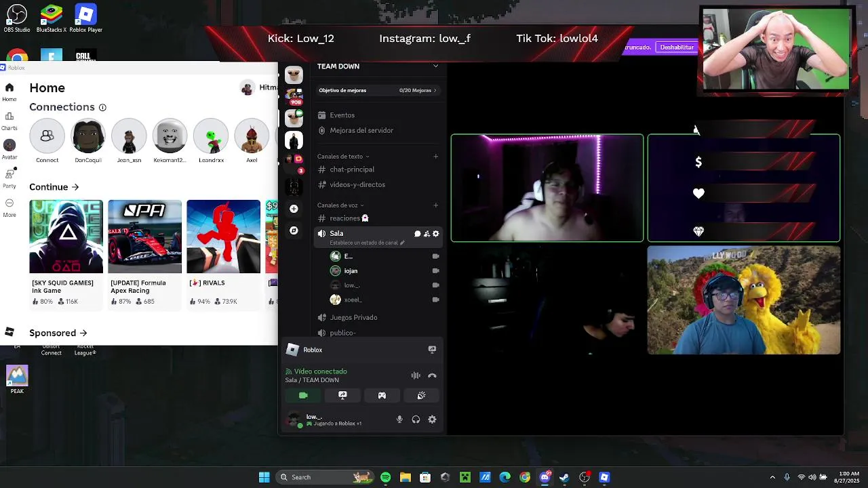Click taskbar Search box

pyautogui.click(x=325, y=477)
